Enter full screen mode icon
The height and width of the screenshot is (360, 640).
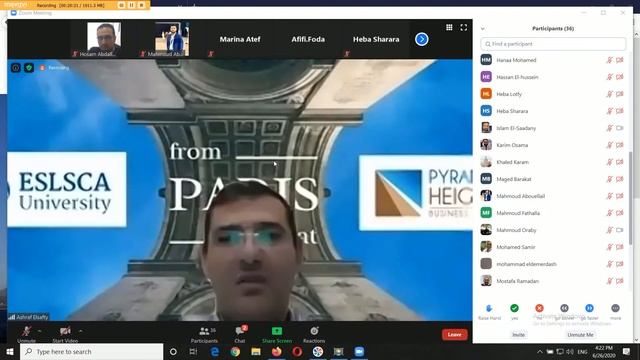(x=464, y=27)
